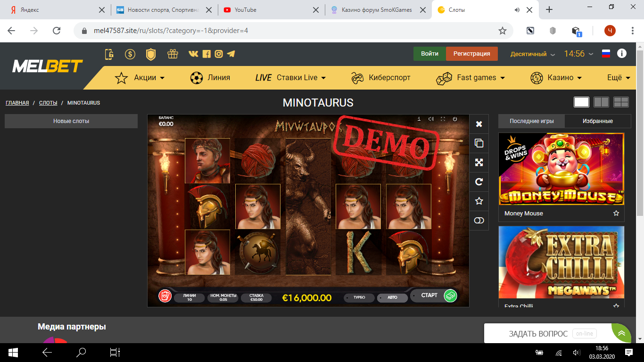644x362 pixels.
Task: Click the dollar payments icon
Action: 130,54
